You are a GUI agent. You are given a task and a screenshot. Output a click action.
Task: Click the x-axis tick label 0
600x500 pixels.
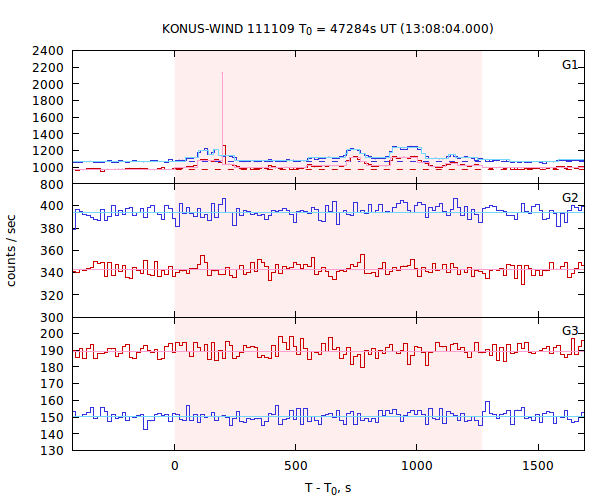point(174,466)
